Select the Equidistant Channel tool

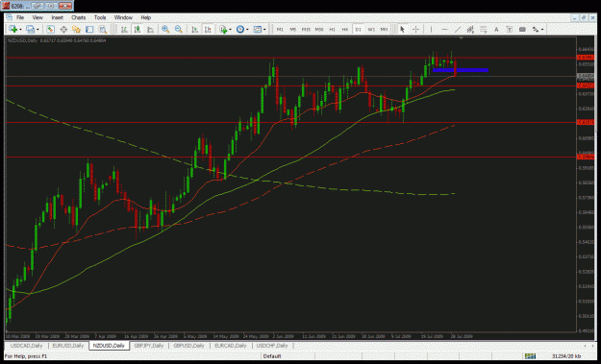click(x=470, y=30)
